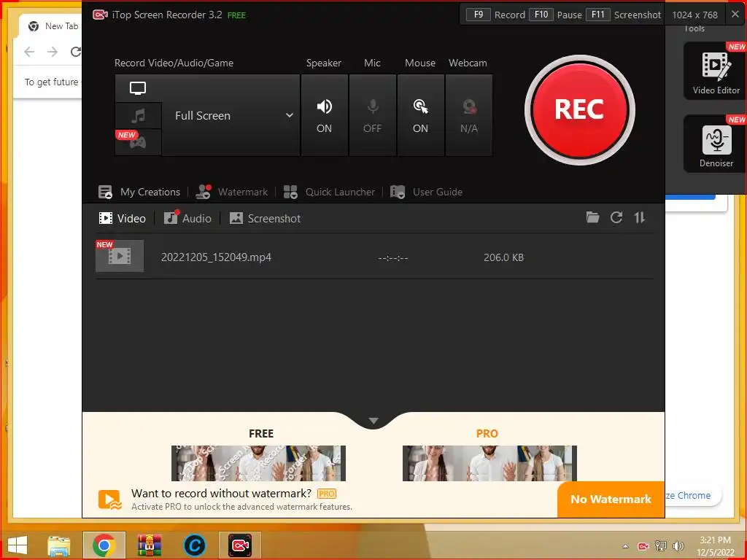Click the green FREE edition label
Screen dimensions: 747x560
point(237,15)
